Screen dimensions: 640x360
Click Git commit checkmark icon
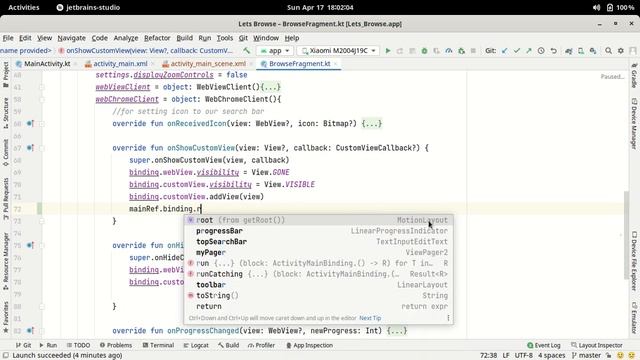[x=517, y=51]
